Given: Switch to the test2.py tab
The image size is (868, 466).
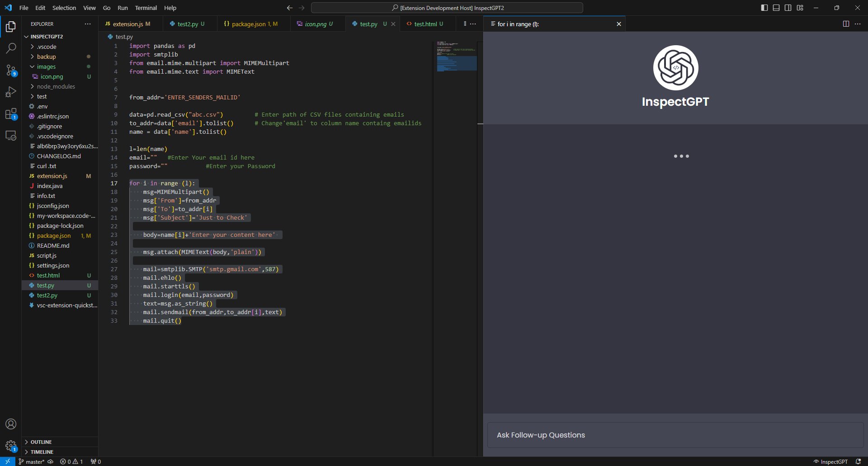Looking at the screenshot, I should pyautogui.click(x=190, y=24).
